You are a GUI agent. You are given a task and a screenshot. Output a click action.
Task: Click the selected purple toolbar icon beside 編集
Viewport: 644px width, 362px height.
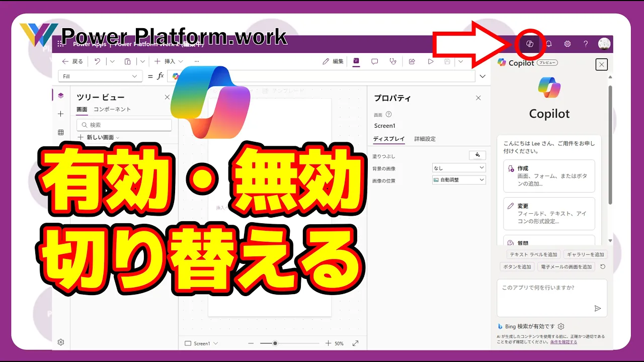pos(356,61)
